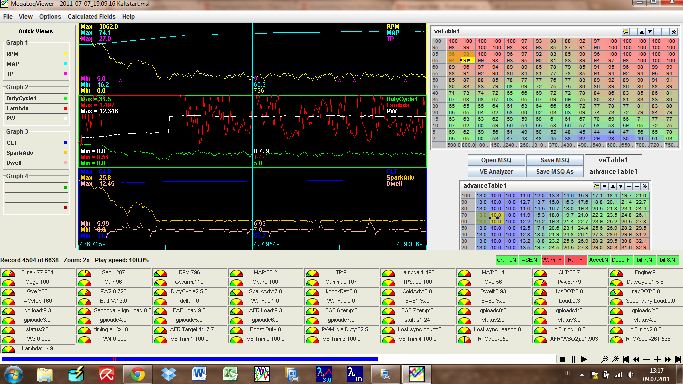Screen dimensions: 683x384
Task: Open Google Chrome from the taskbar
Action: (x=138, y=374)
